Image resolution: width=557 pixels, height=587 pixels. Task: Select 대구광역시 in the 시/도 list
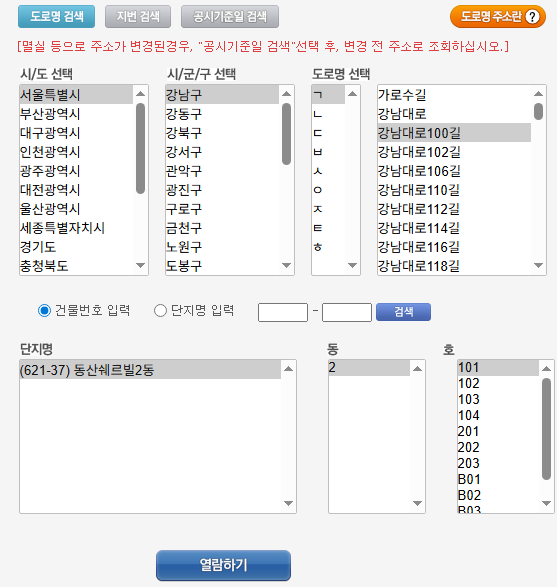[x=76, y=133]
